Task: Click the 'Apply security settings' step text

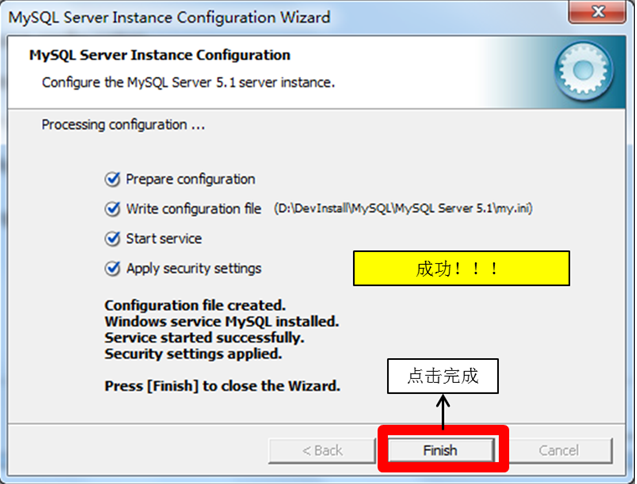Action: (x=194, y=269)
